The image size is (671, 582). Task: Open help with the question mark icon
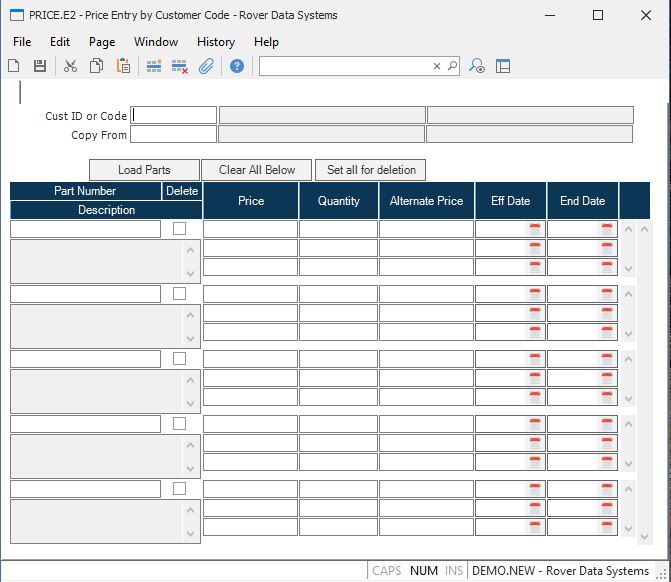pos(237,66)
